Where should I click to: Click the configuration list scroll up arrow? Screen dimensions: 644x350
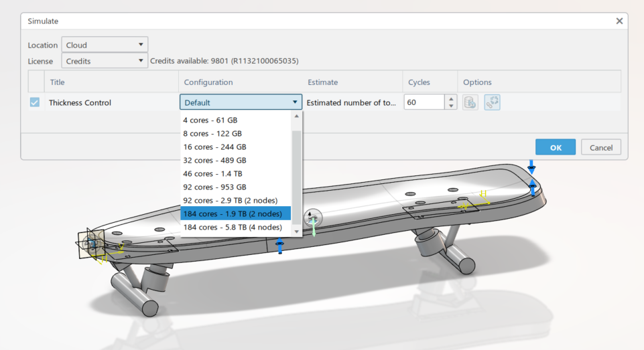point(297,116)
